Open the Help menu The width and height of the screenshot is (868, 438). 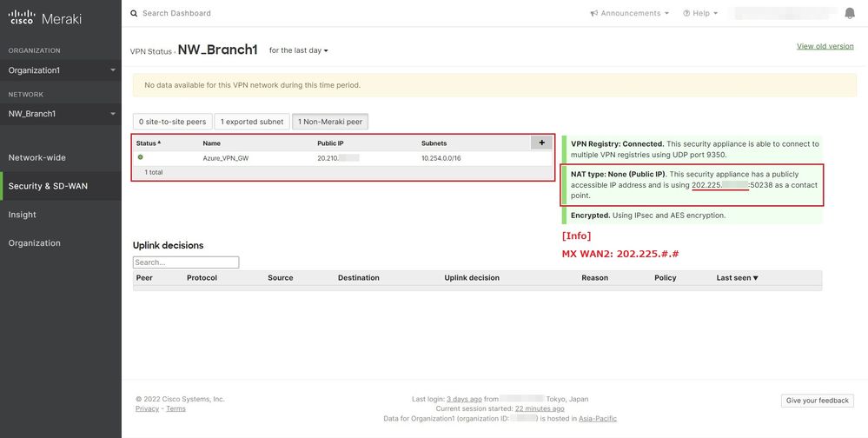point(700,14)
